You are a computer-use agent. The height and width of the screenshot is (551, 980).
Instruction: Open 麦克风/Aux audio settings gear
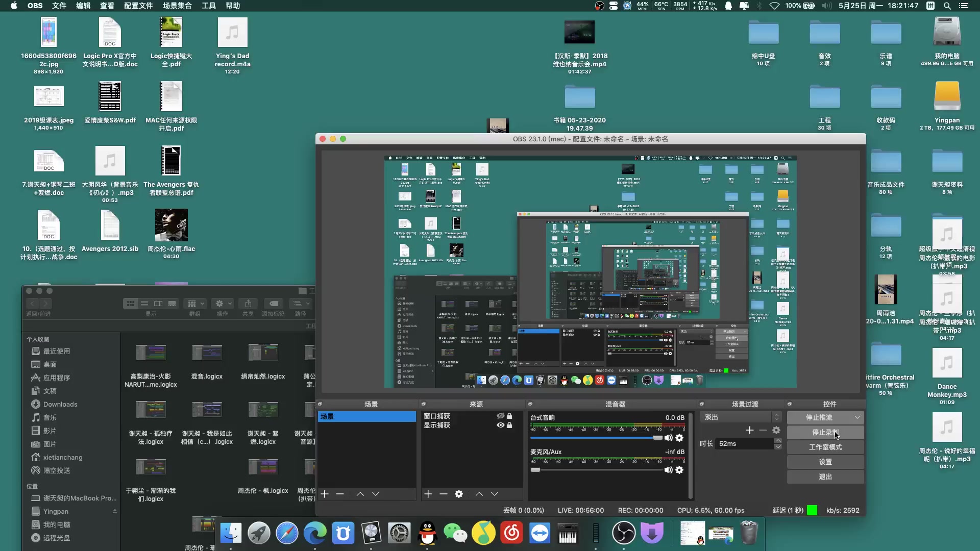click(679, 470)
